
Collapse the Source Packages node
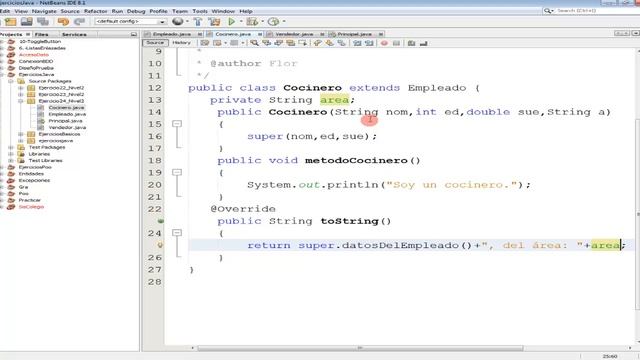(x=11, y=81)
